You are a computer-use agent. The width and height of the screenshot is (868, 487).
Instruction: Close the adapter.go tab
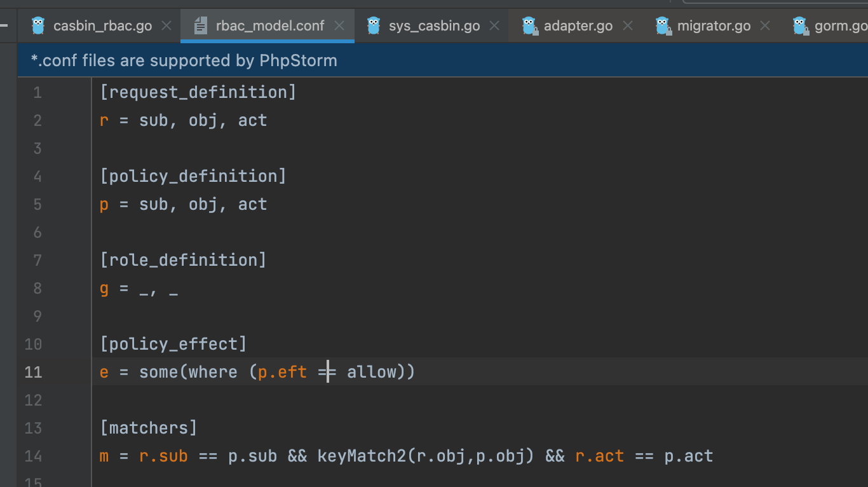pyautogui.click(x=628, y=26)
